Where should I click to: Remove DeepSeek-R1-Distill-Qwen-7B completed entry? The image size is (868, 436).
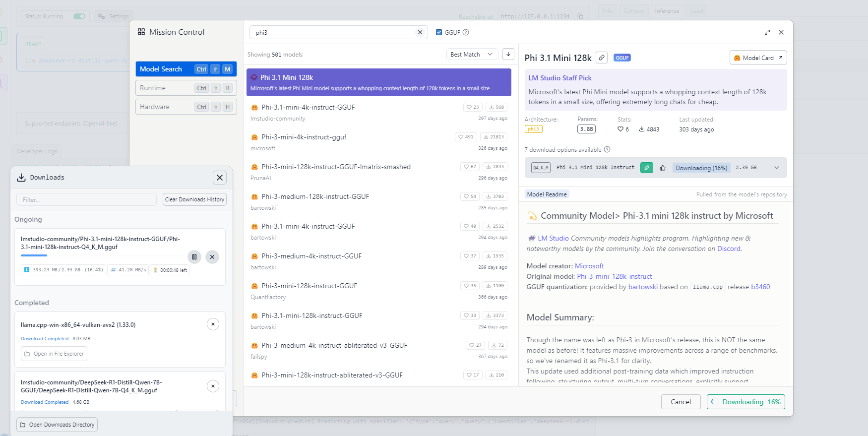point(213,386)
